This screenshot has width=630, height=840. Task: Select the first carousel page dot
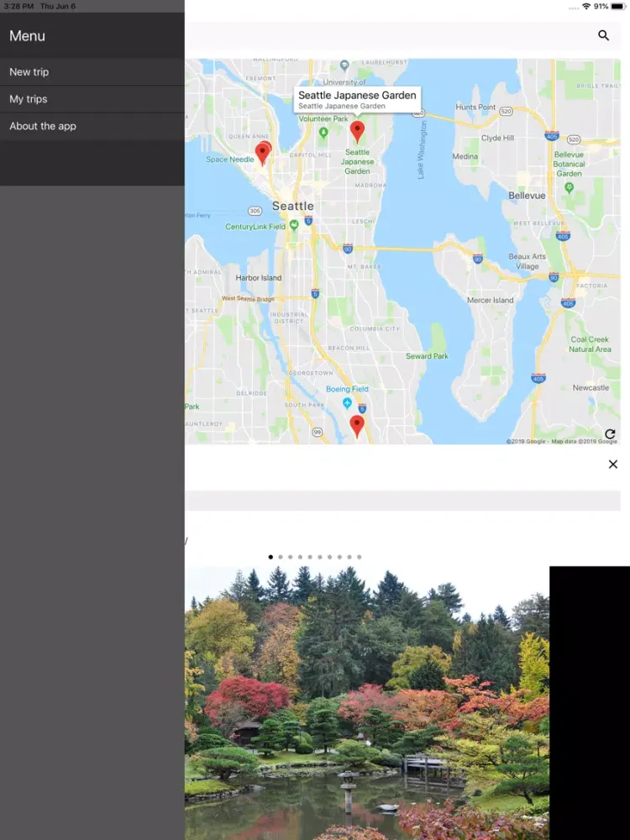270,557
